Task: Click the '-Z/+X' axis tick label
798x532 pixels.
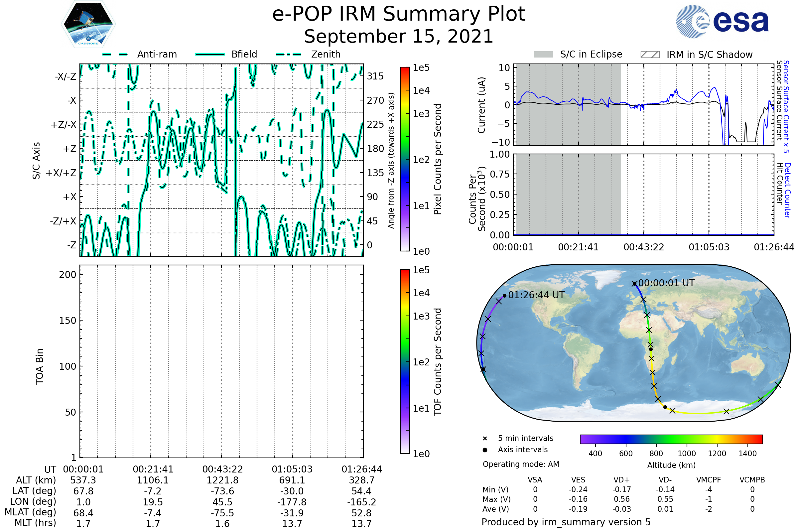Action: point(63,221)
